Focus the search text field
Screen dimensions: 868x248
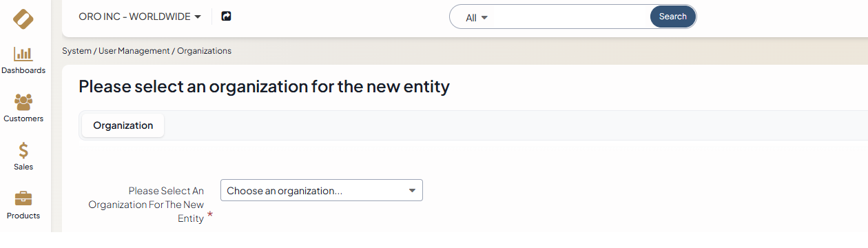coord(571,17)
